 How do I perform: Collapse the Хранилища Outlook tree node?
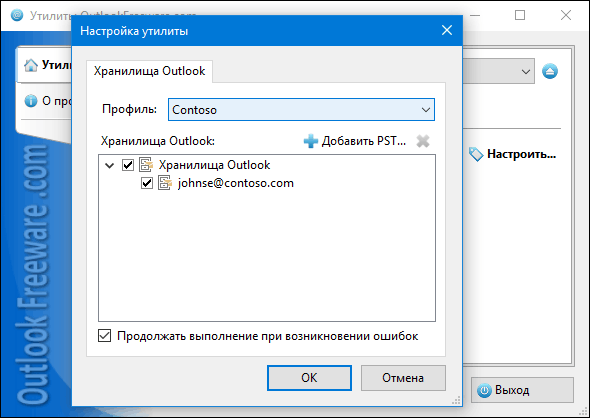tap(109, 165)
